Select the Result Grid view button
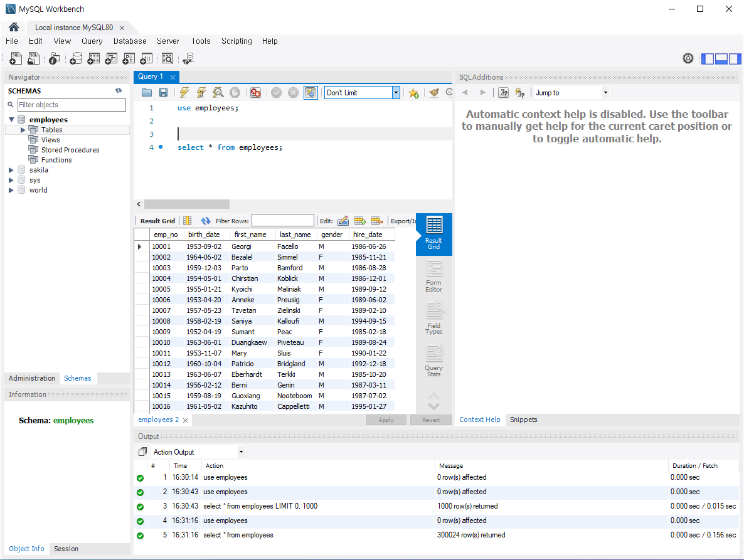 tap(433, 233)
